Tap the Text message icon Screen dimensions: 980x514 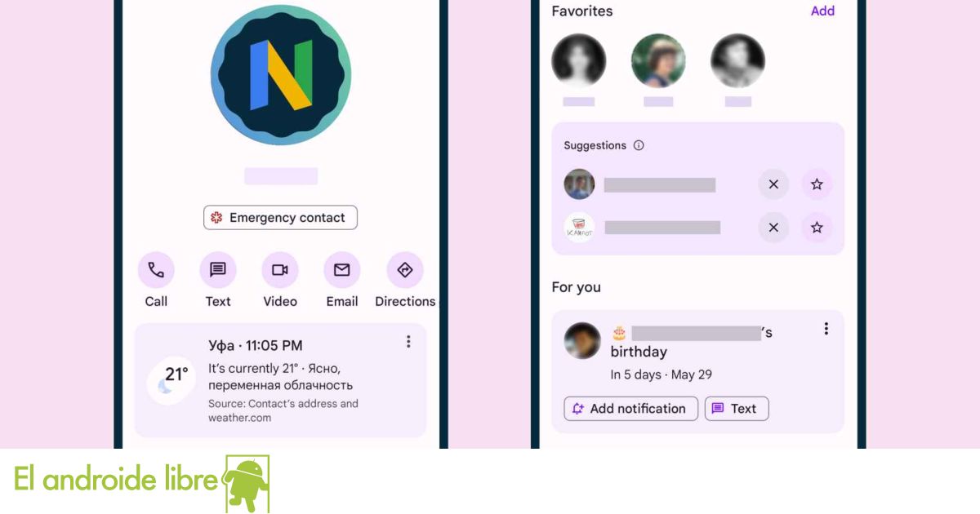tap(218, 270)
